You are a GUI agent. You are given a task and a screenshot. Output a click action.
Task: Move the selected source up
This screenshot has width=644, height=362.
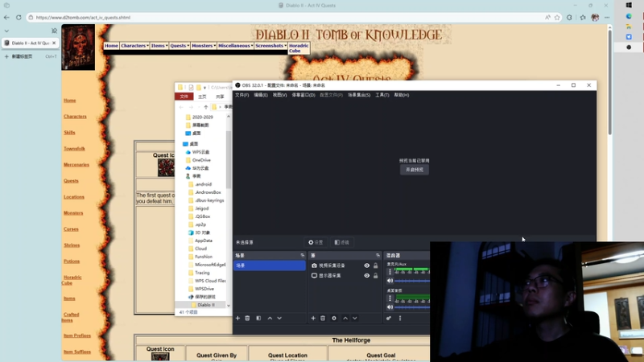[x=345, y=318]
